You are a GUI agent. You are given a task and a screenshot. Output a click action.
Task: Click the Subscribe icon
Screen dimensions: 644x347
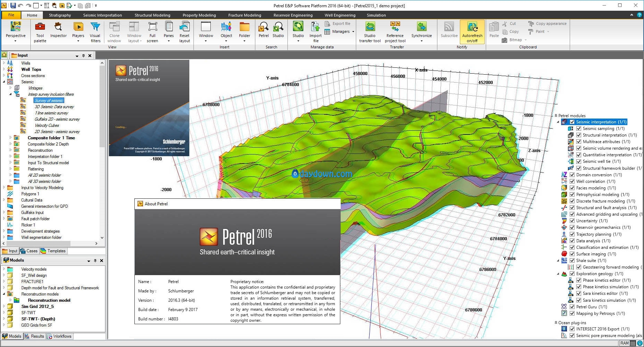coord(449,27)
